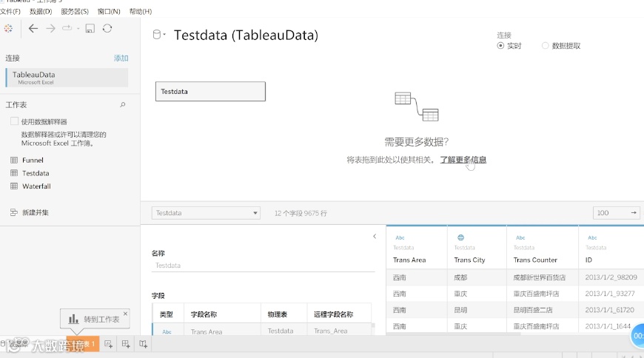Open the 数据(D) menu
This screenshot has height=358, width=644.
coord(41,12)
